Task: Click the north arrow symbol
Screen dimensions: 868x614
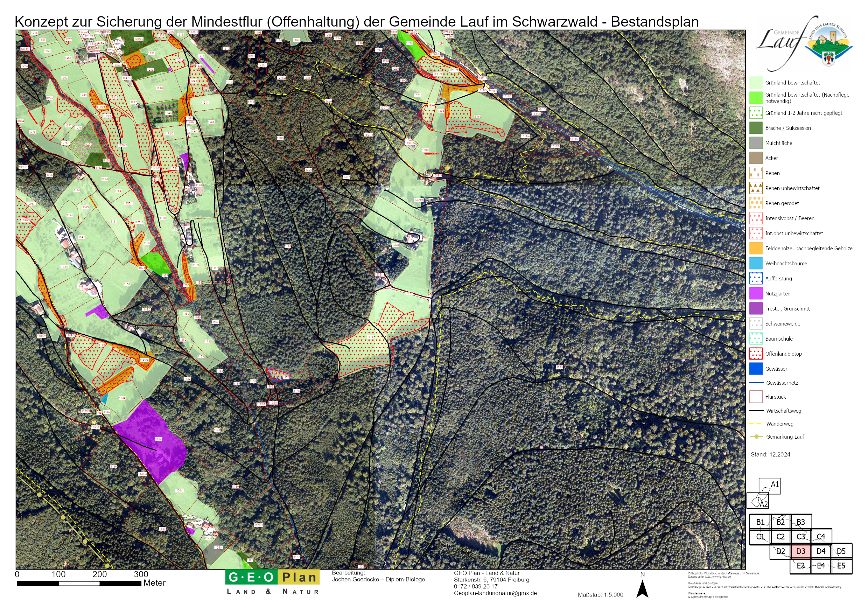Action: click(x=642, y=588)
